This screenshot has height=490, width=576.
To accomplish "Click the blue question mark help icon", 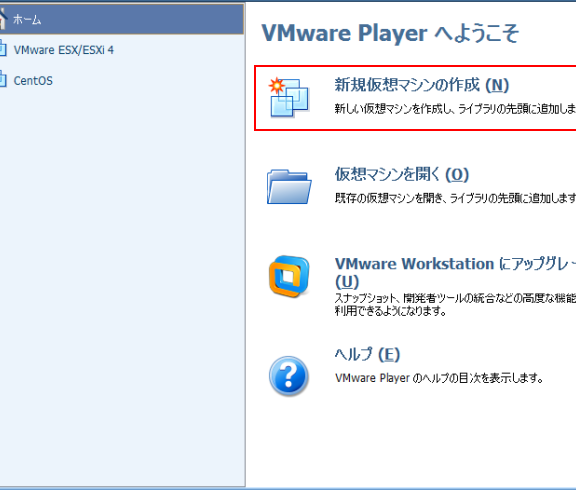I will pyautogui.click(x=289, y=376).
